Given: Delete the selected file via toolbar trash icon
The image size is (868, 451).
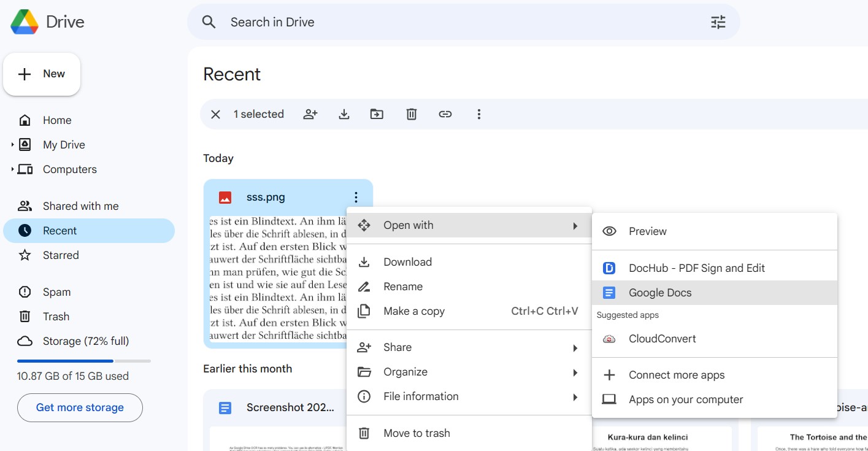Looking at the screenshot, I should click(411, 114).
